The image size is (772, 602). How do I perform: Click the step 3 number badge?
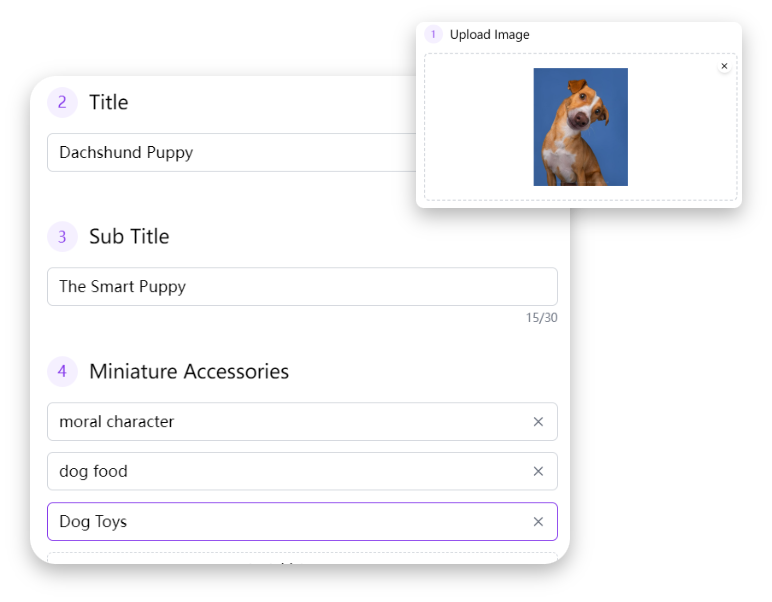[62, 237]
